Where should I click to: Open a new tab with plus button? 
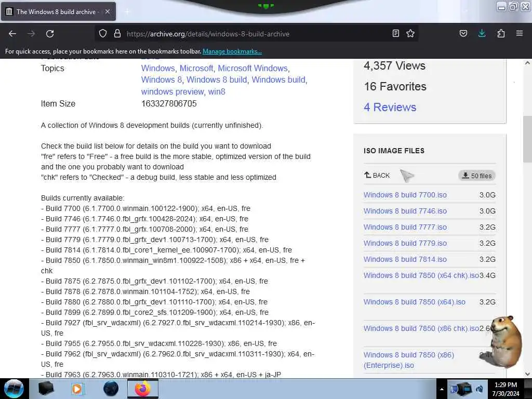127,12
